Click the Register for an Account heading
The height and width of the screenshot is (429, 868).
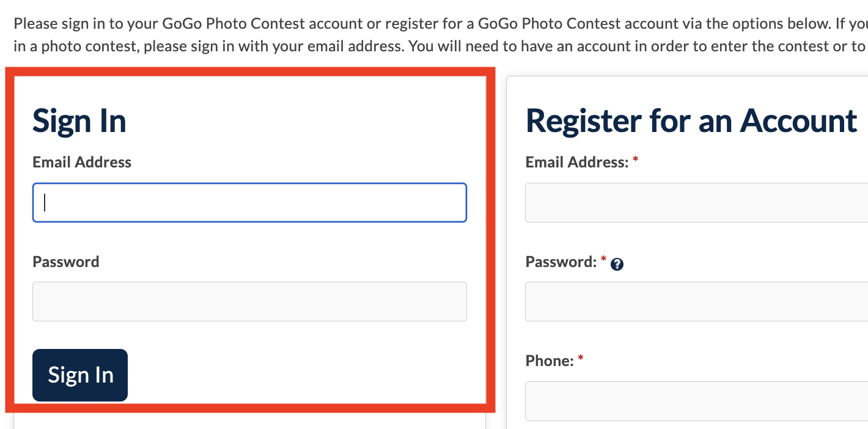pos(691,120)
